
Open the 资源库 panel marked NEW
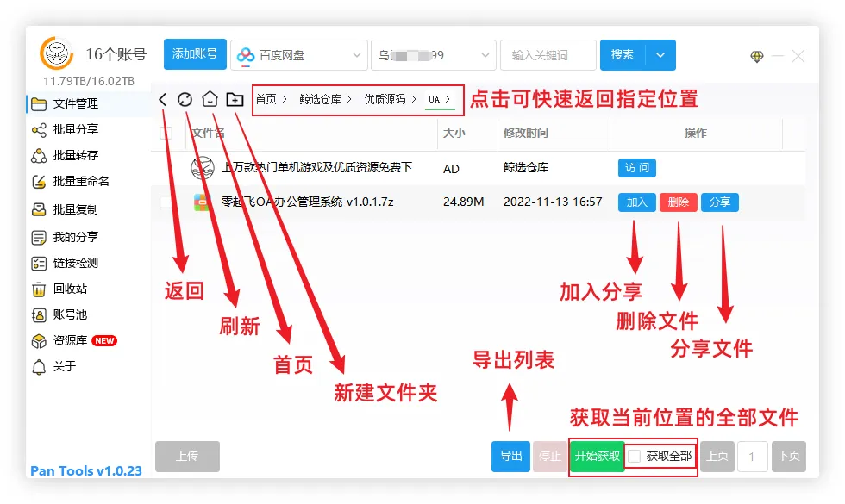coord(67,340)
